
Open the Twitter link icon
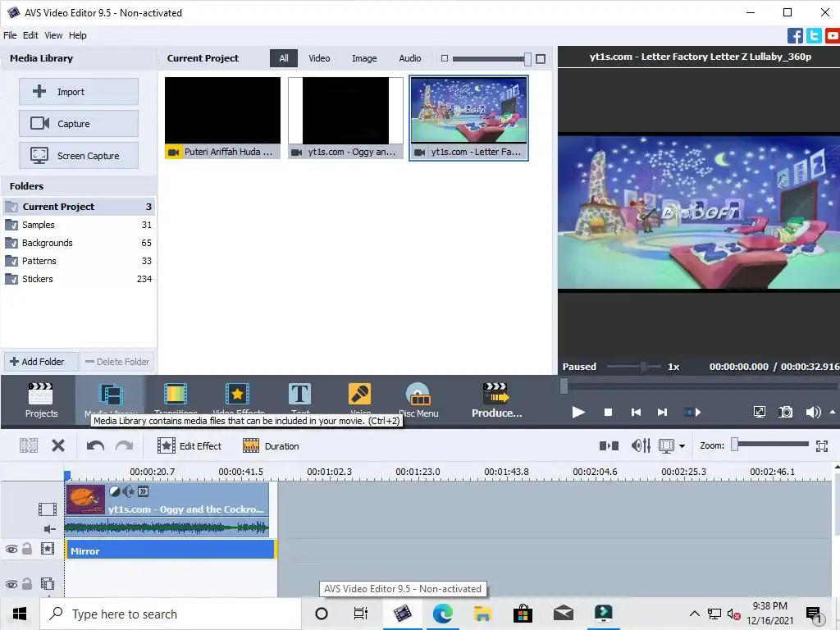pyautogui.click(x=814, y=36)
